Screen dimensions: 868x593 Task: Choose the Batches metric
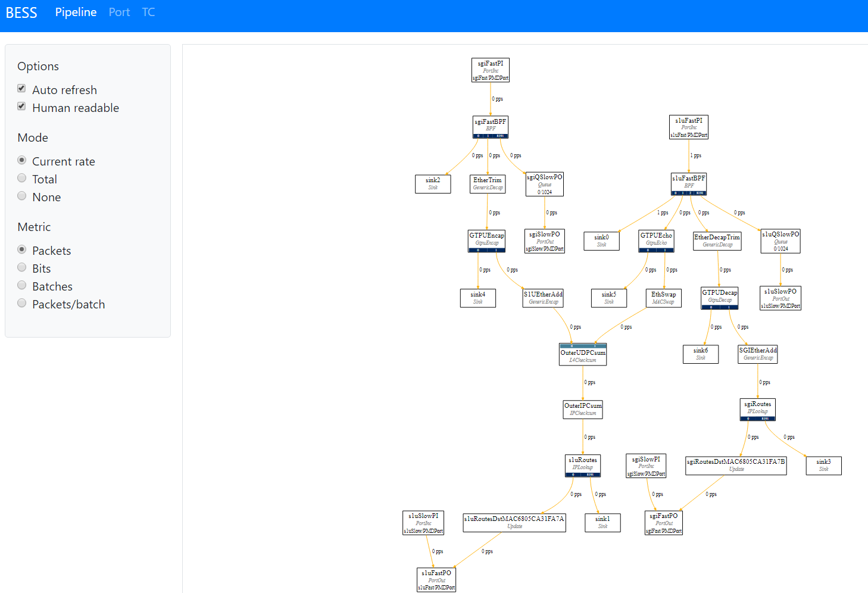tap(22, 285)
